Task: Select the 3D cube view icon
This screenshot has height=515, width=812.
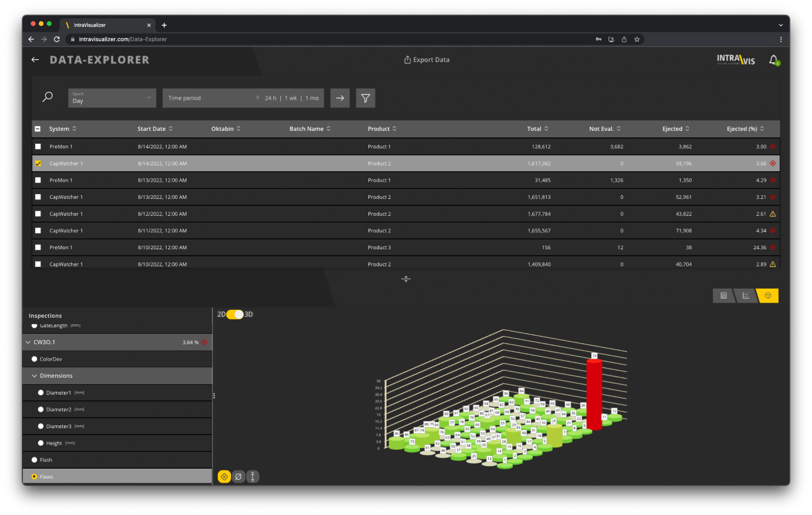Action: point(768,296)
